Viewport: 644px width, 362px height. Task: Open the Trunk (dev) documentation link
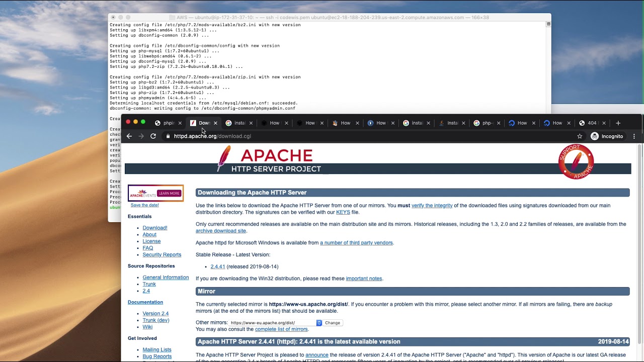coord(155,320)
